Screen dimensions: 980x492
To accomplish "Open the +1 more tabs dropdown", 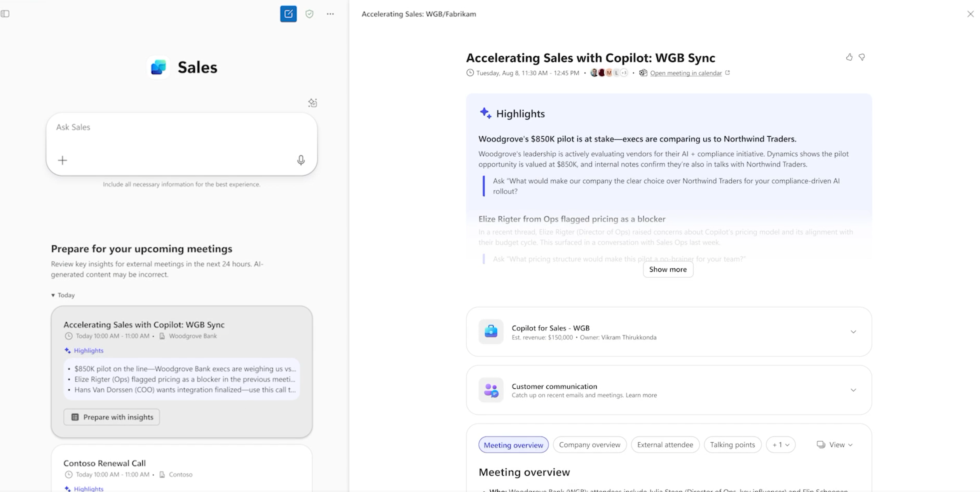I will click(781, 445).
